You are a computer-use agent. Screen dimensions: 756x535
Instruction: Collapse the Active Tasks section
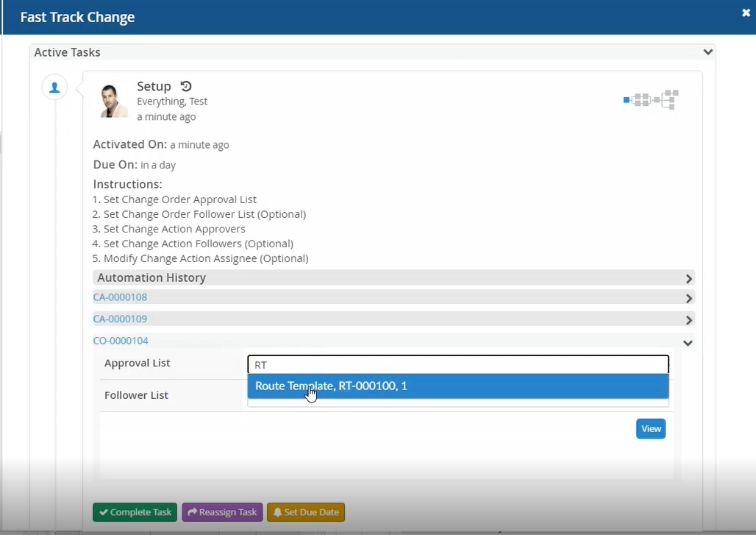point(707,52)
